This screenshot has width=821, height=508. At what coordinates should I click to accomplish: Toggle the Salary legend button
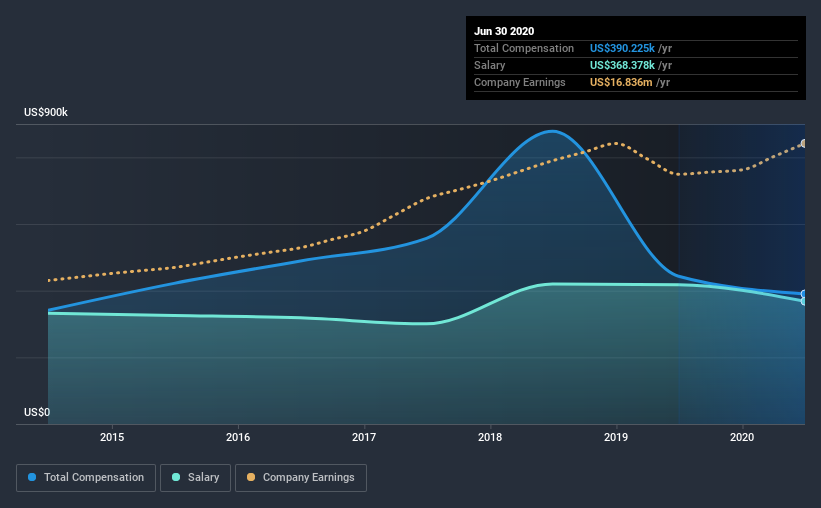(x=195, y=478)
